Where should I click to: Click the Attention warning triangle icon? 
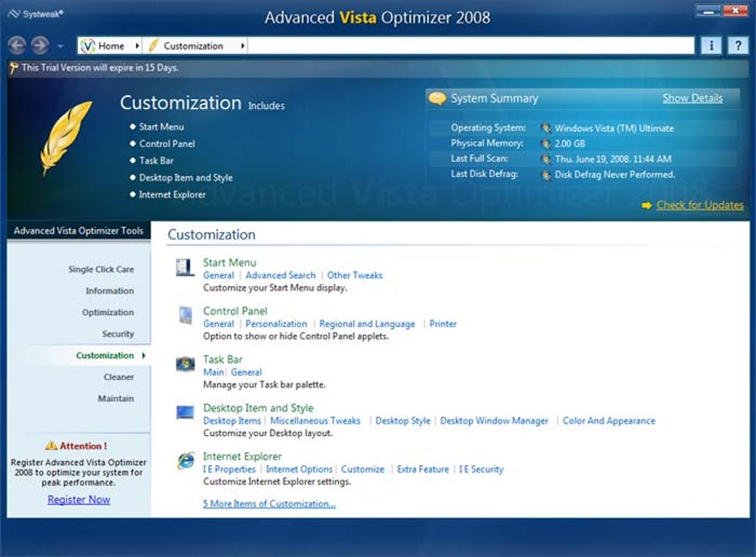point(51,446)
